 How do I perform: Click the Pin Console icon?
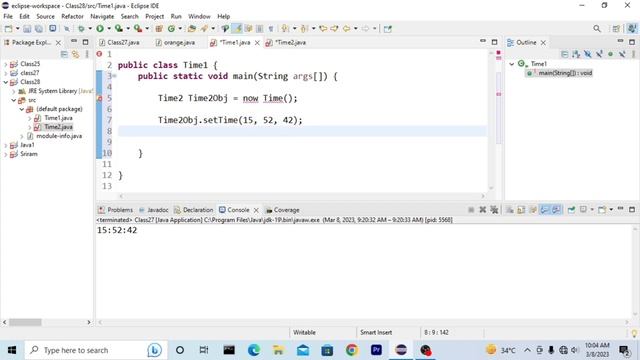tap(571, 210)
